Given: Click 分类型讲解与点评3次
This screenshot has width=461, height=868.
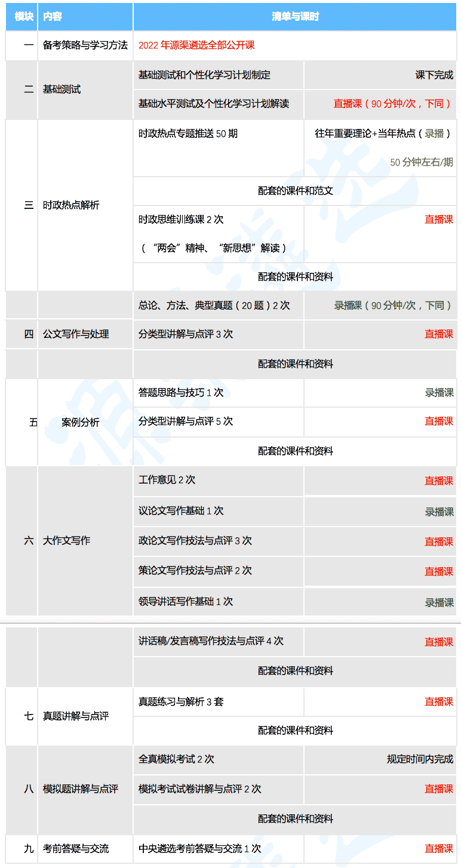Looking at the screenshot, I should pos(186,334).
